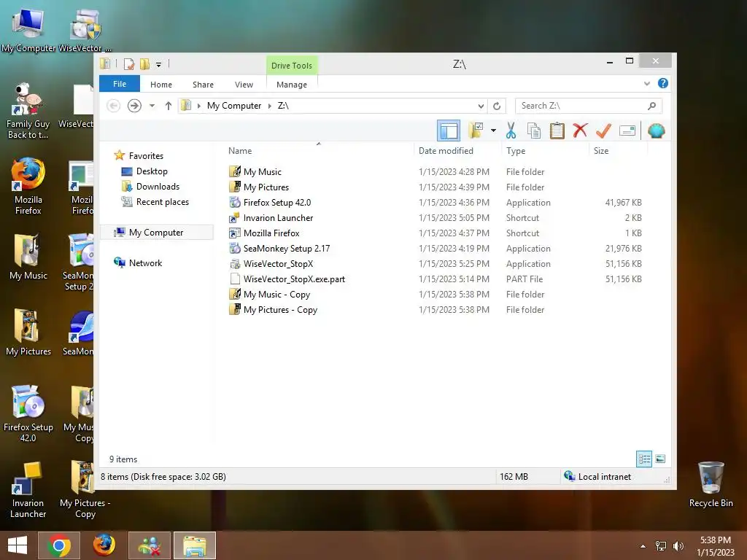747x560 pixels.
Task: Select Downloads in the navigation pane
Action: (158, 186)
